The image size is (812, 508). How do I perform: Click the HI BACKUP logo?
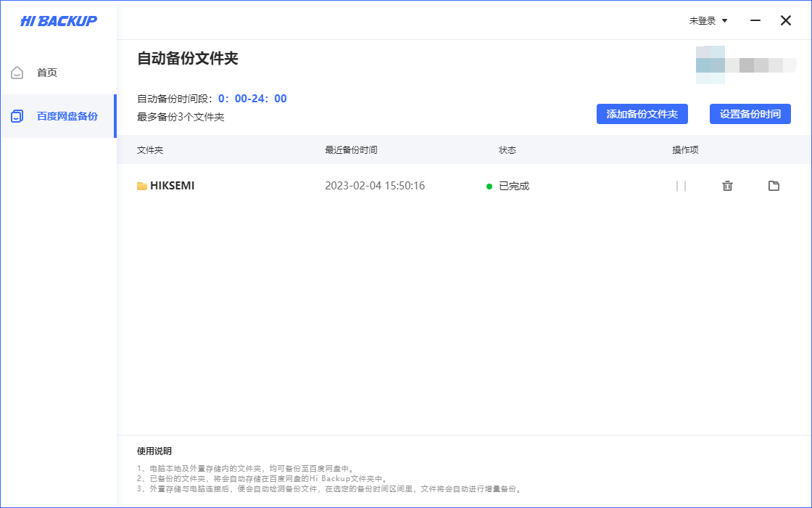click(x=58, y=20)
